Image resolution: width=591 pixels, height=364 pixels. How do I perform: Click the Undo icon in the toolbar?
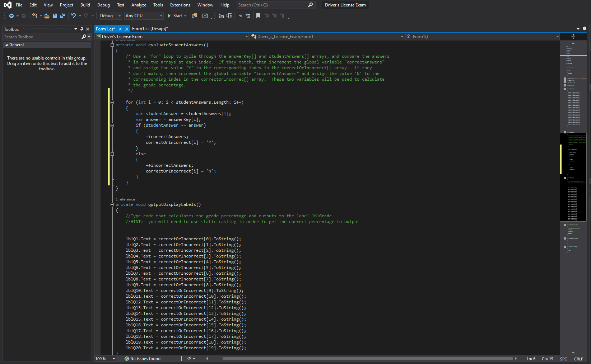click(x=74, y=16)
